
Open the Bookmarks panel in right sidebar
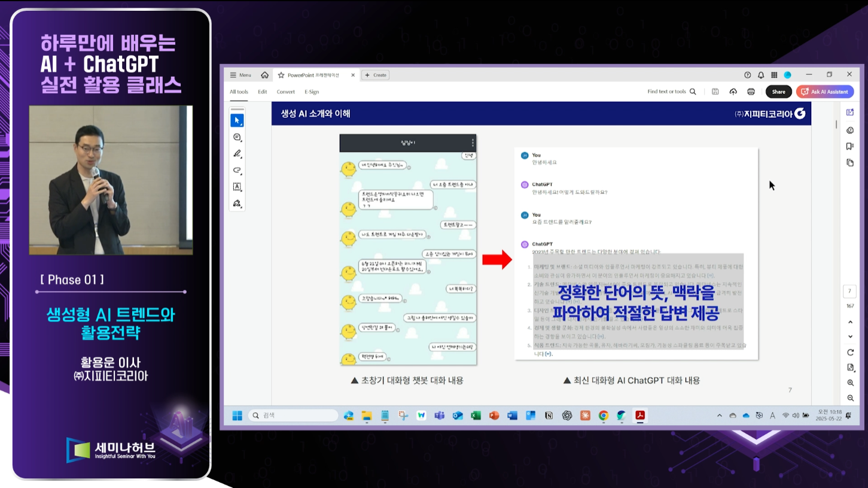pyautogui.click(x=850, y=146)
